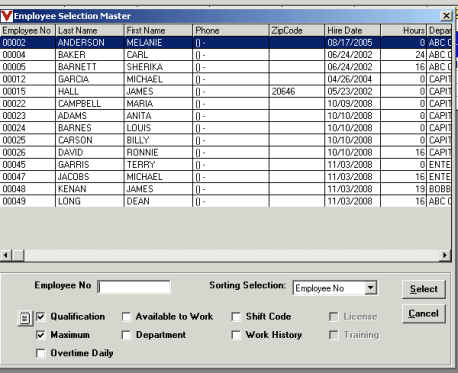Enable the Shift Code checkbox

coord(236,316)
